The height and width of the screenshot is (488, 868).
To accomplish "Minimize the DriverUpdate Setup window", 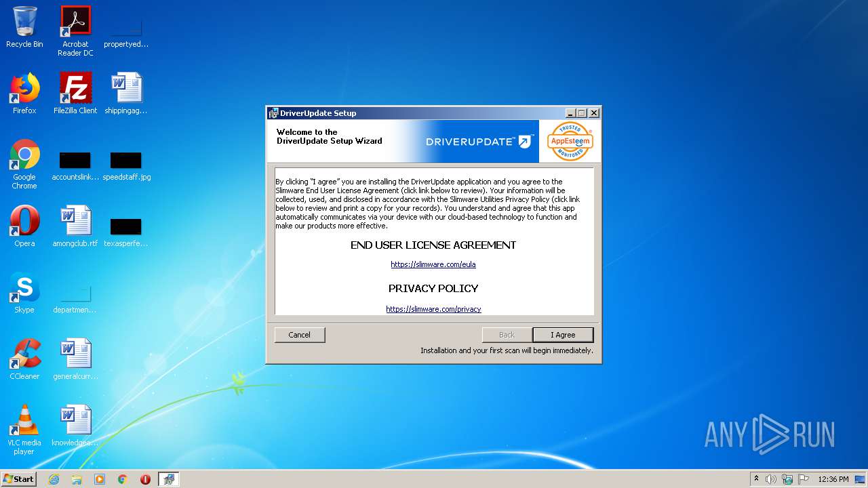I will pyautogui.click(x=571, y=113).
